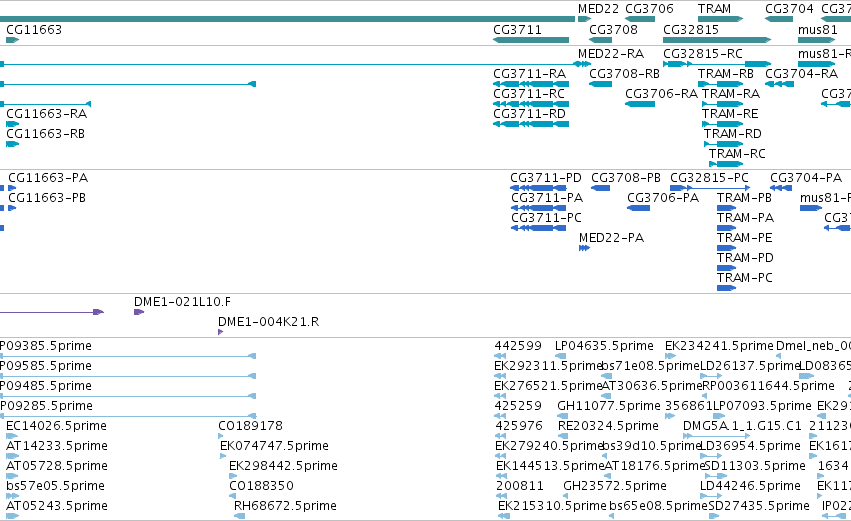This screenshot has width=851, height=521.
Task: Click the TRAM-RA transcript label
Action: click(731, 94)
